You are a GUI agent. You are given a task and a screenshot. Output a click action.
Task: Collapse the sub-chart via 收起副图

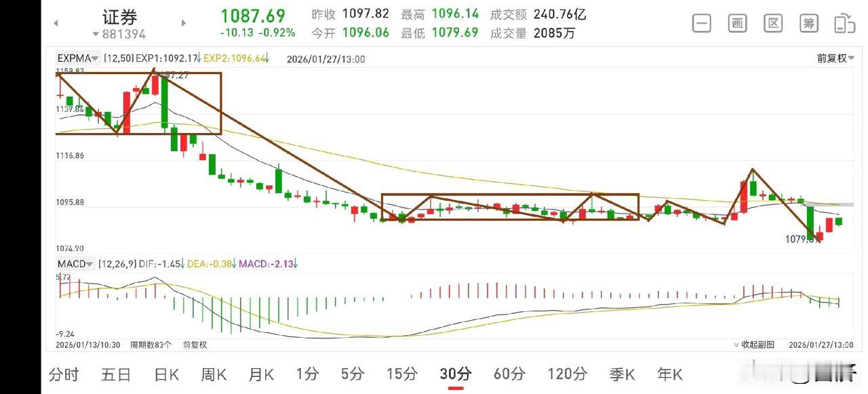coord(753,344)
